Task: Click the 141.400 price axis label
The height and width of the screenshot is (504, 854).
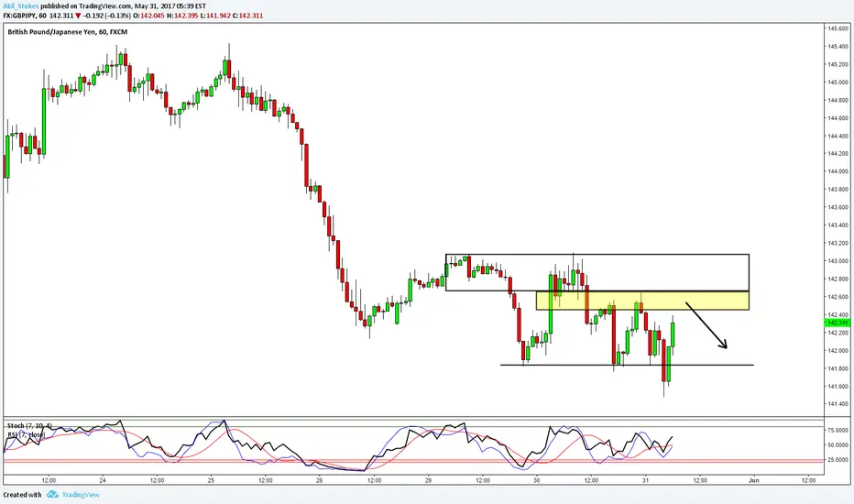Action: pyautogui.click(x=838, y=404)
